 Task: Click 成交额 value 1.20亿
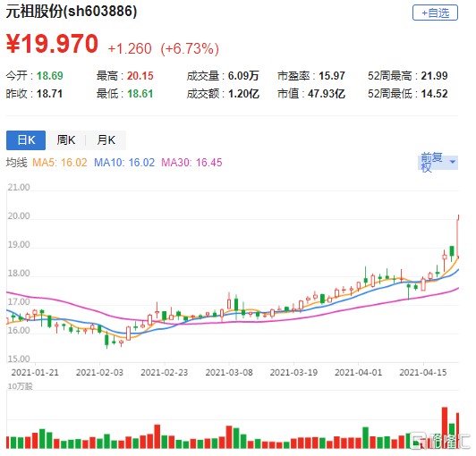(243, 94)
